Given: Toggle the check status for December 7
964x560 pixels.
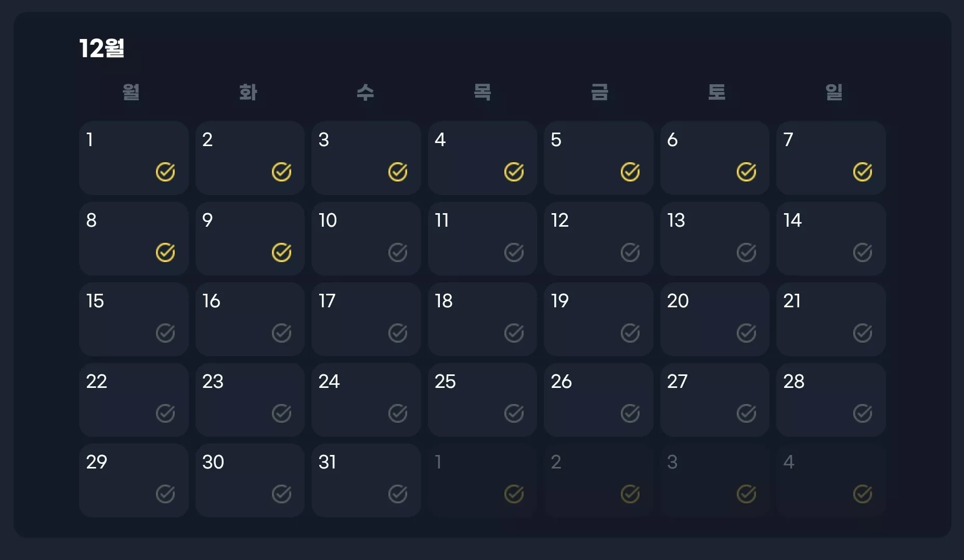Looking at the screenshot, I should coord(863,172).
